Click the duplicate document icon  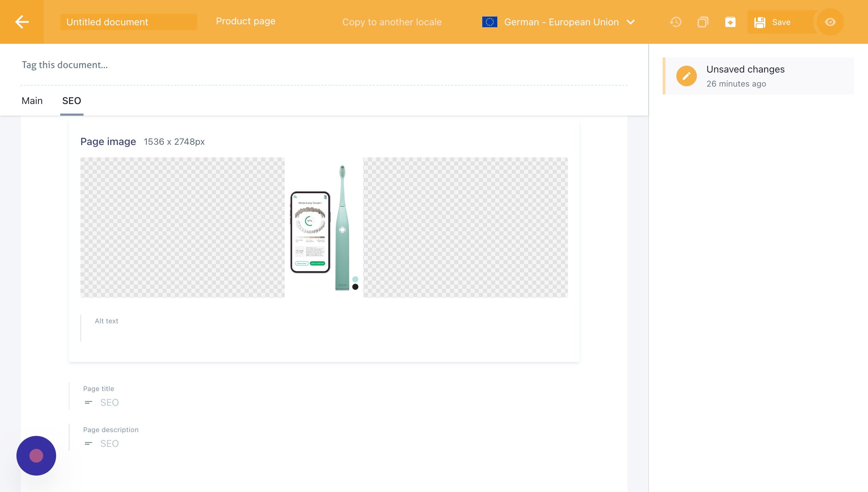coord(703,22)
